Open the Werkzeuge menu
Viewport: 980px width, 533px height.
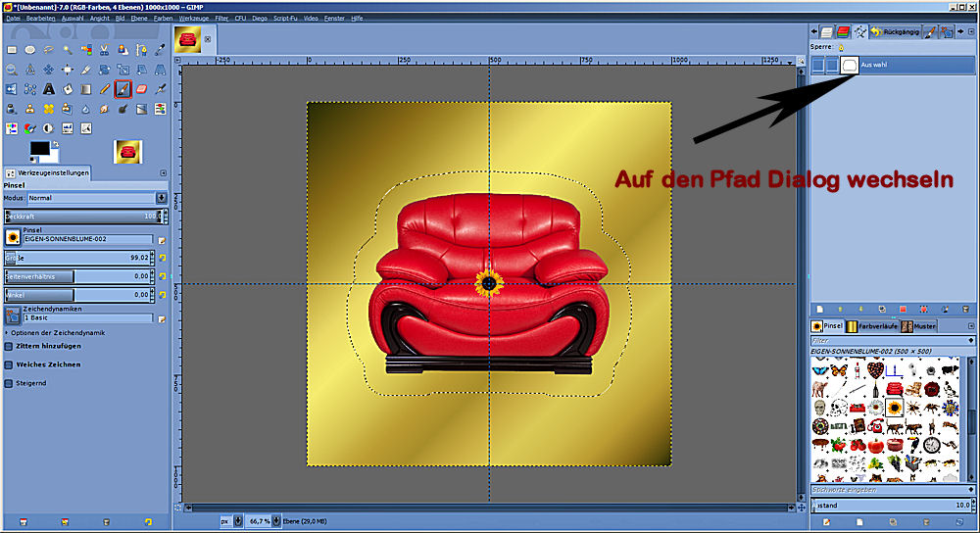194,18
